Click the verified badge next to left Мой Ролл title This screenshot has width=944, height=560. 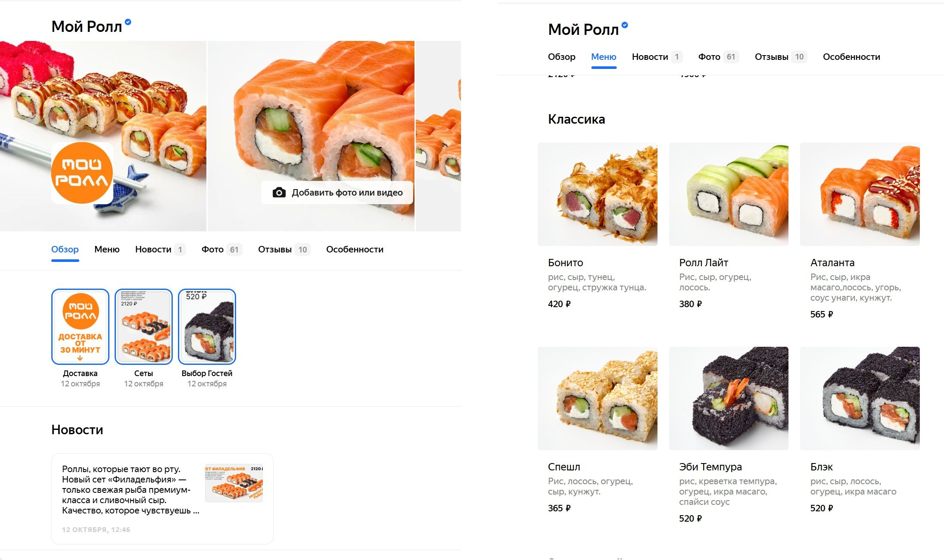click(128, 22)
